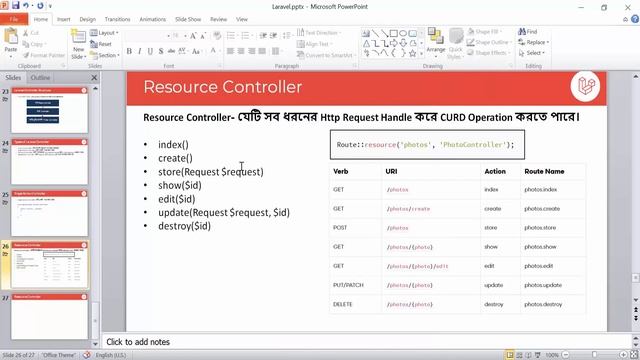The height and width of the screenshot is (360, 640).
Task: Select the text box shape in the gallery
Action: (366, 33)
